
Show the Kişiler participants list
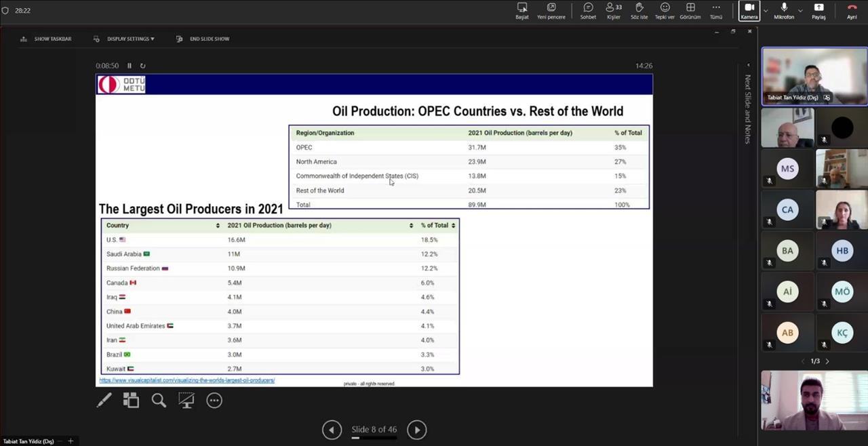coord(613,11)
